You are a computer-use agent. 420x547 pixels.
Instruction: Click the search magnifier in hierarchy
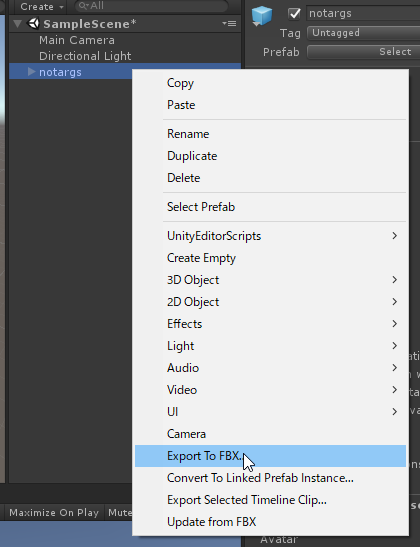(83, 6)
